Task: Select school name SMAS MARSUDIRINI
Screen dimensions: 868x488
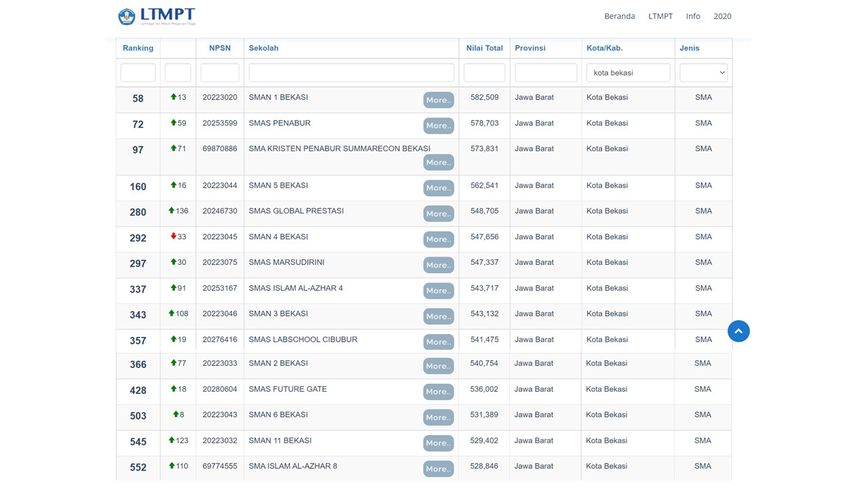Action: (x=287, y=263)
